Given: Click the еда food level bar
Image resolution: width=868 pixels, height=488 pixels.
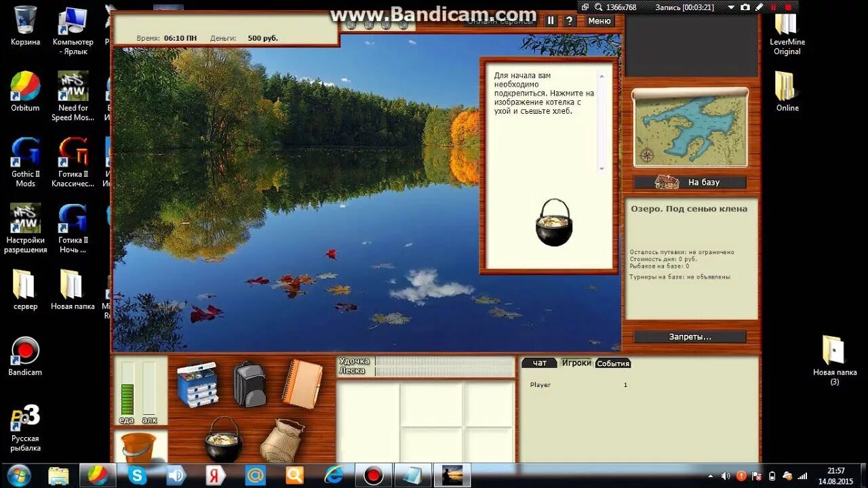Looking at the screenshot, I should 127,388.
